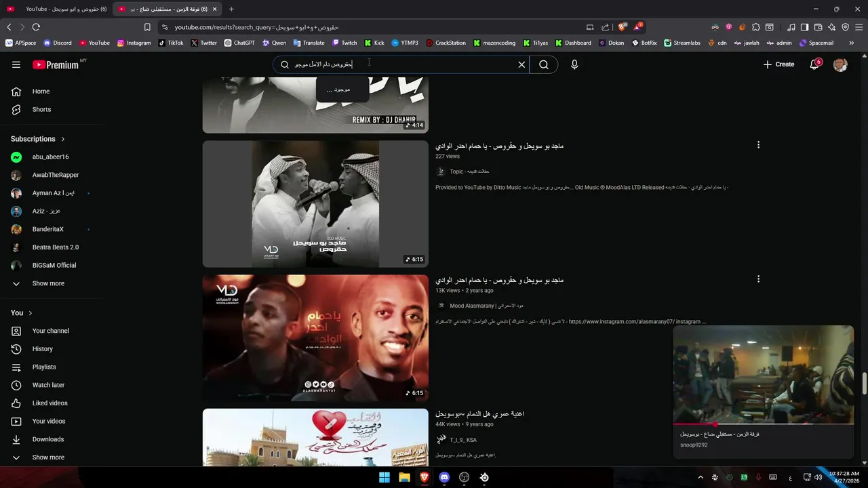Open the Mood Alasmarany video thumbnail
Image resolution: width=868 pixels, height=488 pixels.
pyautogui.click(x=315, y=338)
